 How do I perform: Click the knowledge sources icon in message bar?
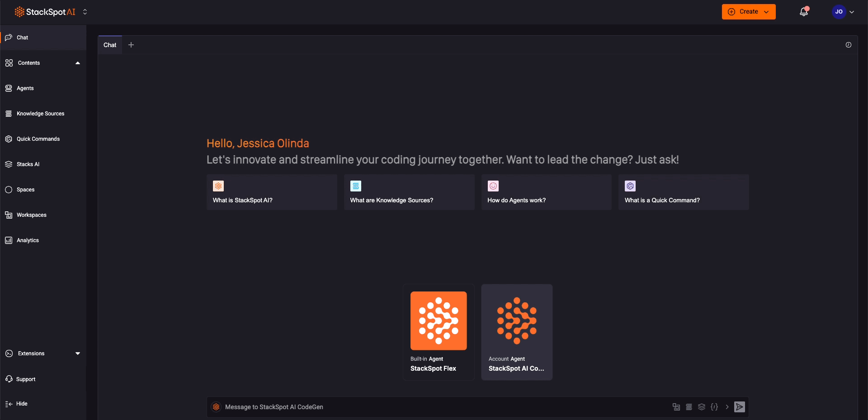(x=689, y=407)
